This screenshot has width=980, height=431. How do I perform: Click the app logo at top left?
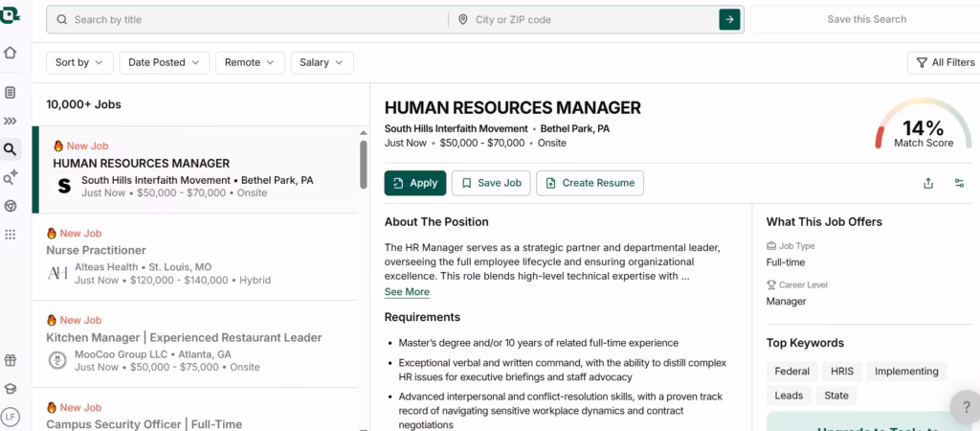coord(9,17)
